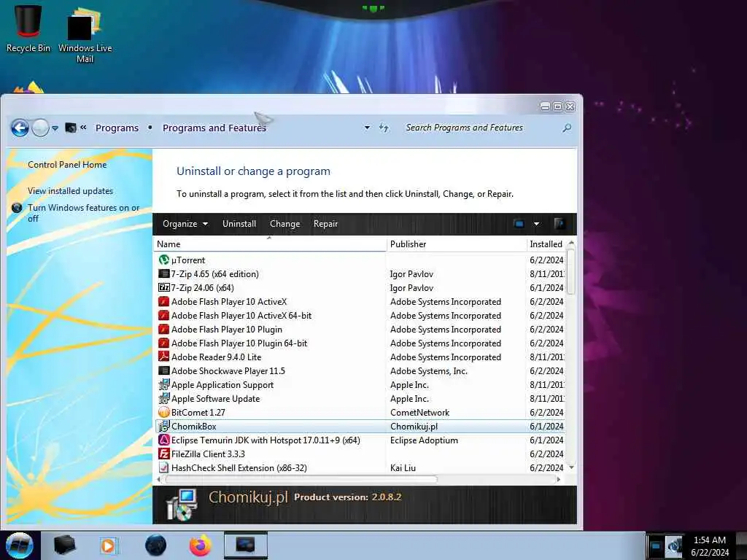
Task: Sort by the Installed column header
Action: pos(546,244)
